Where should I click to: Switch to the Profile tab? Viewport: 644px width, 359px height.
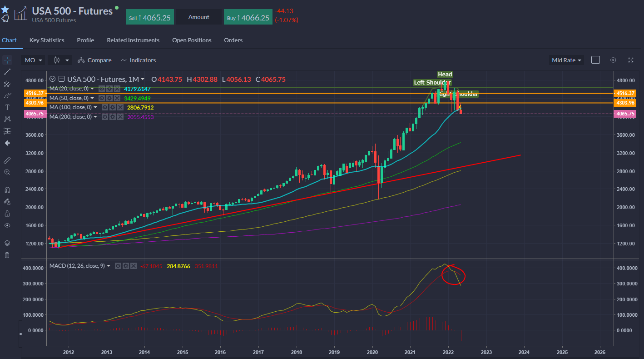click(85, 40)
